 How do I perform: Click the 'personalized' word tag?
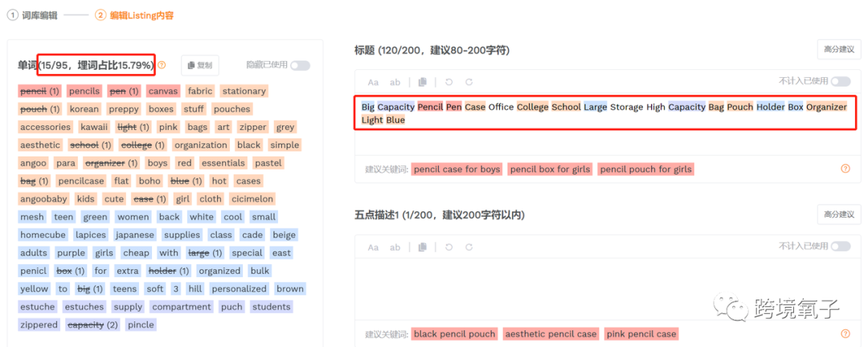pyautogui.click(x=239, y=288)
